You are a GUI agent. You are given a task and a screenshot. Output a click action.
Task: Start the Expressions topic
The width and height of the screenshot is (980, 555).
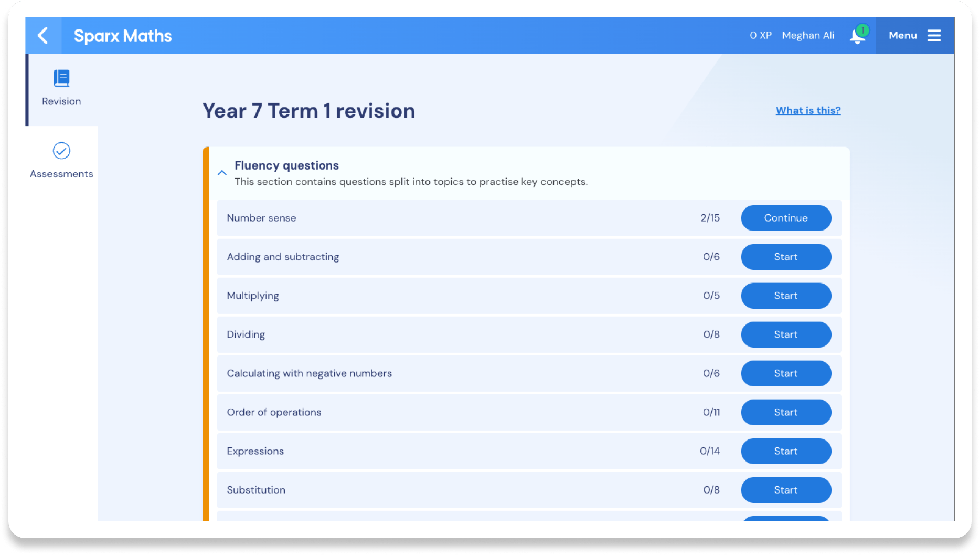pos(785,451)
